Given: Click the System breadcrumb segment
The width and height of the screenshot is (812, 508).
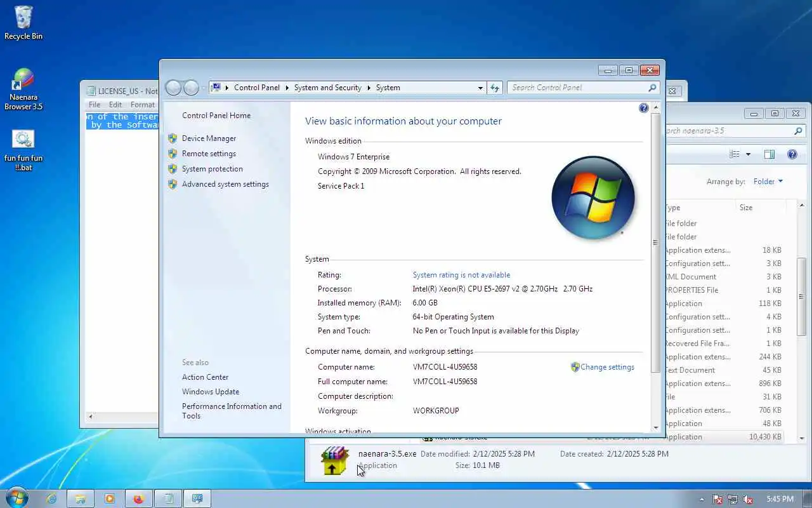Looking at the screenshot, I should pos(388,88).
